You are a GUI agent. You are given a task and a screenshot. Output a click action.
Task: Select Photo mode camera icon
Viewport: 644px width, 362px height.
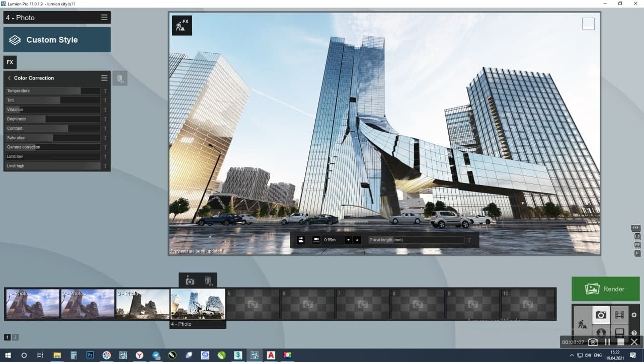tap(601, 315)
